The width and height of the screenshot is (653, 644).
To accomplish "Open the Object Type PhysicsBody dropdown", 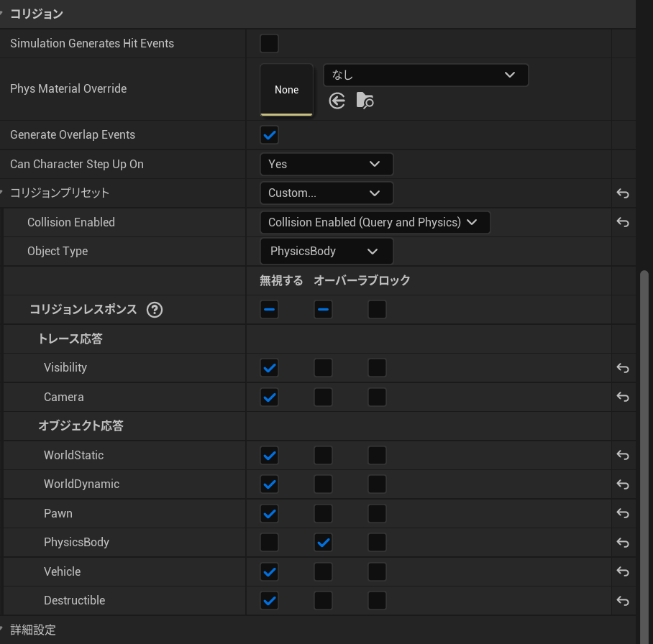I will (x=326, y=251).
